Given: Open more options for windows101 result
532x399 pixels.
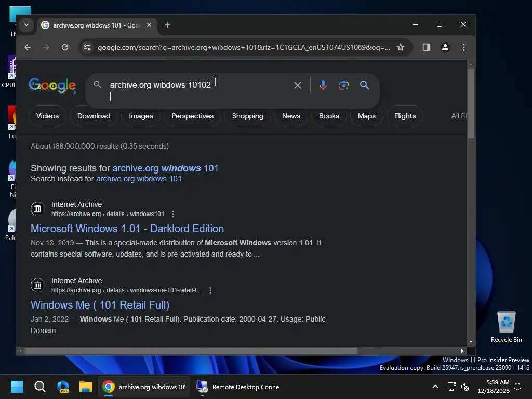Looking at the screenshot, I should [173, 214].
